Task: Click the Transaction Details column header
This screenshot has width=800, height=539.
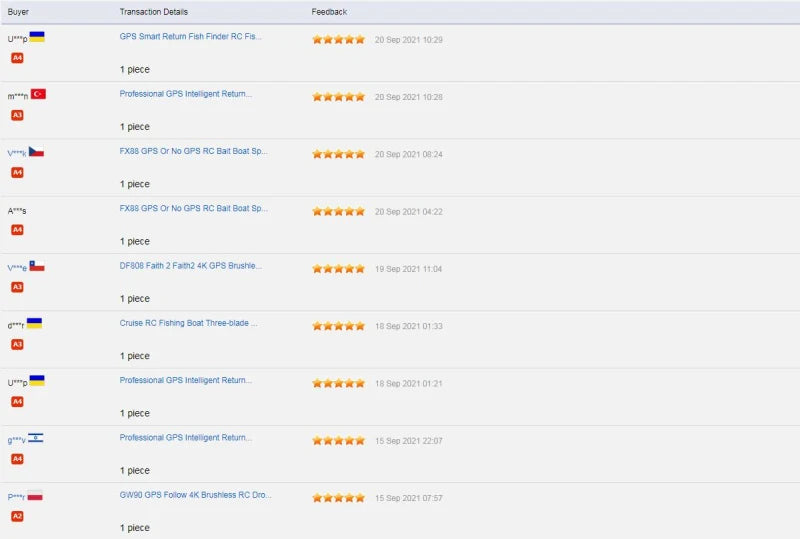Action: pos(153,12)
